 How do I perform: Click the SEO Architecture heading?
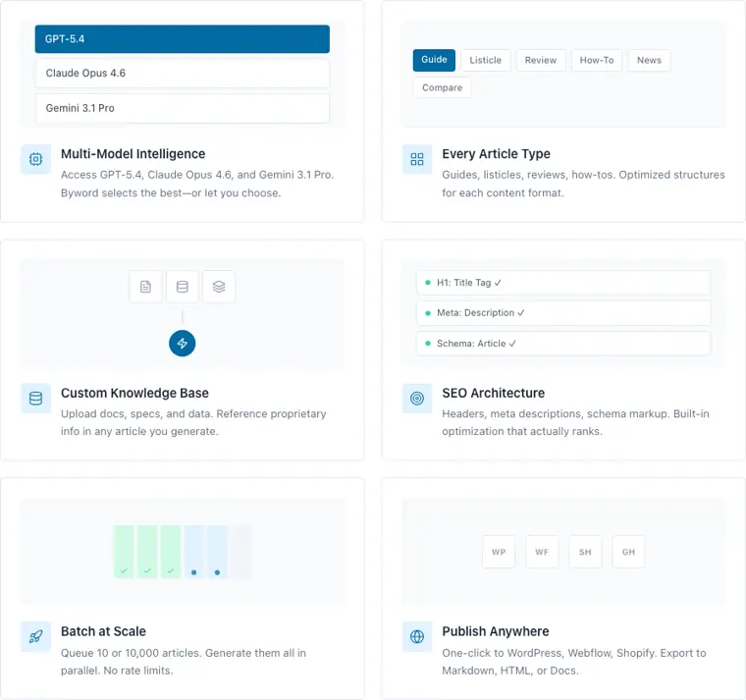[x=494, y=393]
